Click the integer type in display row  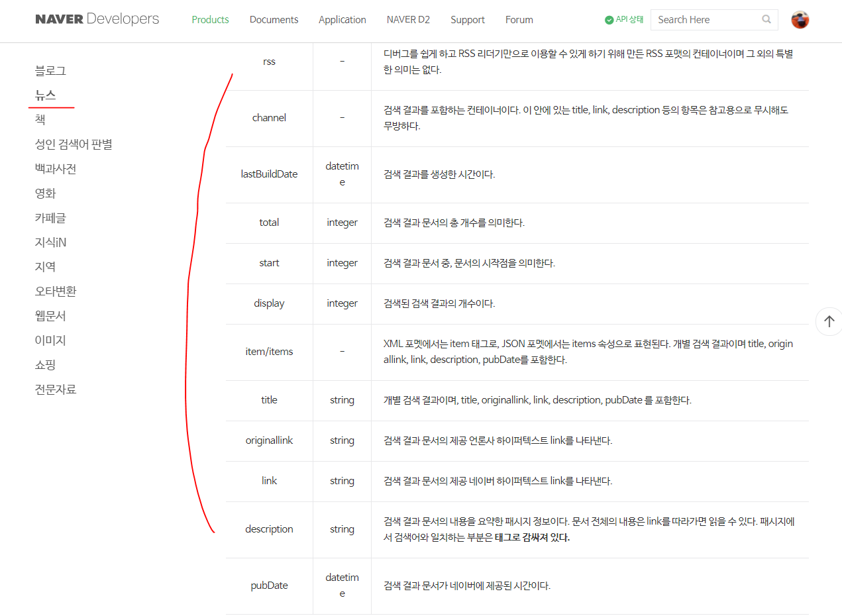(x=342, y=303)
